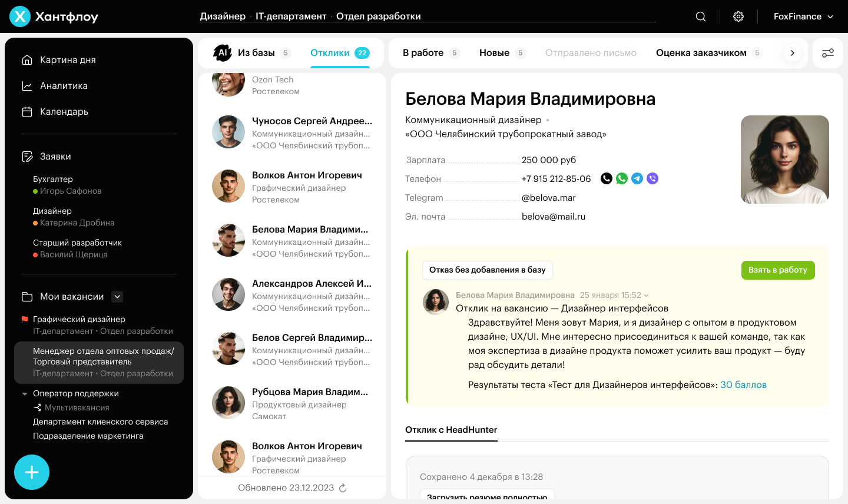The width and height of the screenshot is (848, 504).
Task: Open Департамент клиенского сервиса subvacancy
Action: pos(101,422)
